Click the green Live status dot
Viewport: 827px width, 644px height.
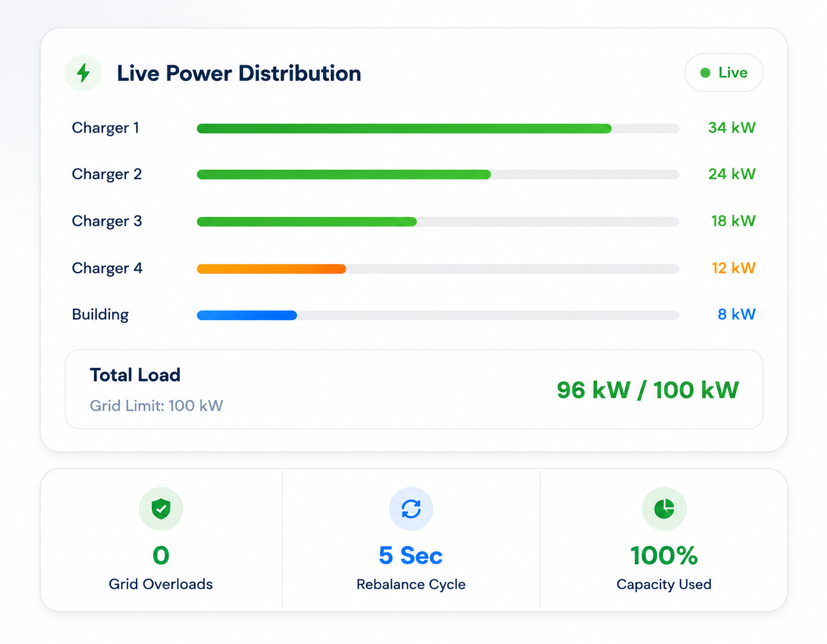[x=705, y=73]
